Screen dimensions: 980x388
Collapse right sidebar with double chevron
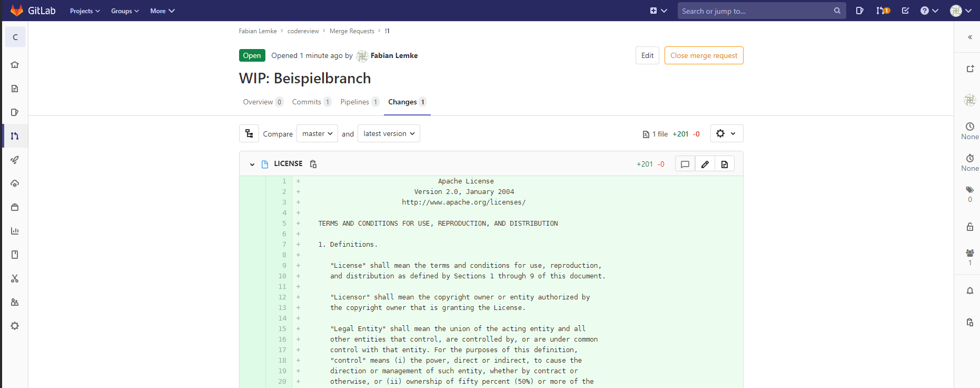coord(970,37)
